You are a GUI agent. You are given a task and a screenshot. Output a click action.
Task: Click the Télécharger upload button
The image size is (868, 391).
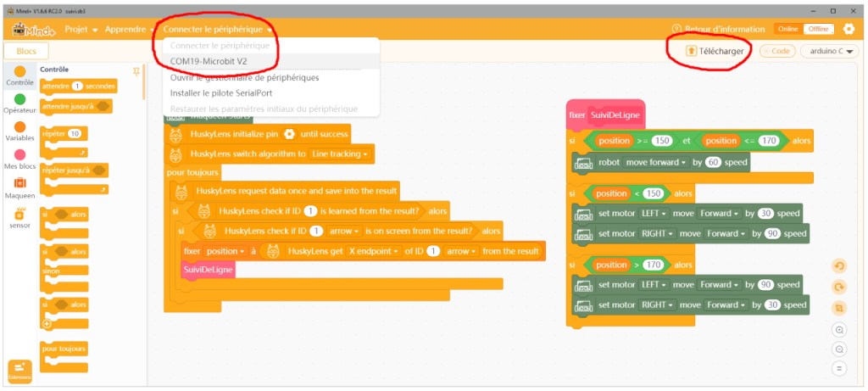point(715,51)
